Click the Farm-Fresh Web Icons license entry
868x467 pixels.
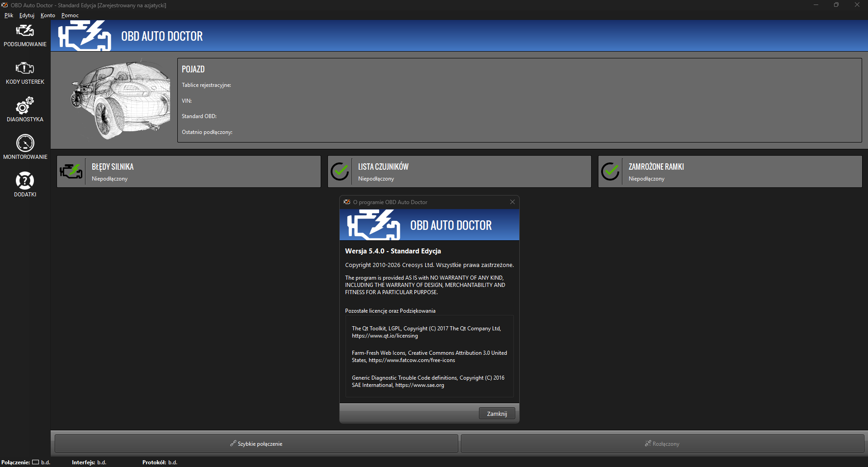[x=429, y=357]
